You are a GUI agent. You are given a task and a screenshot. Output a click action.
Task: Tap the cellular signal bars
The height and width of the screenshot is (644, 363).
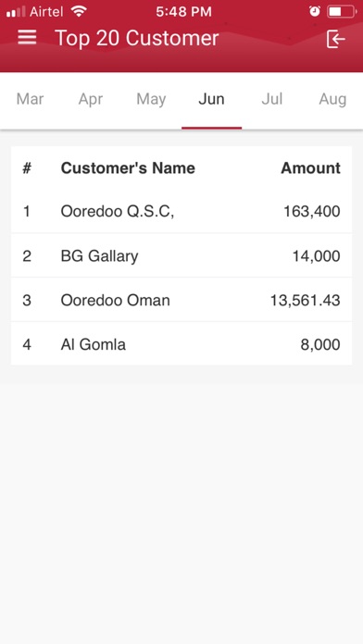[x=16, y=11]
